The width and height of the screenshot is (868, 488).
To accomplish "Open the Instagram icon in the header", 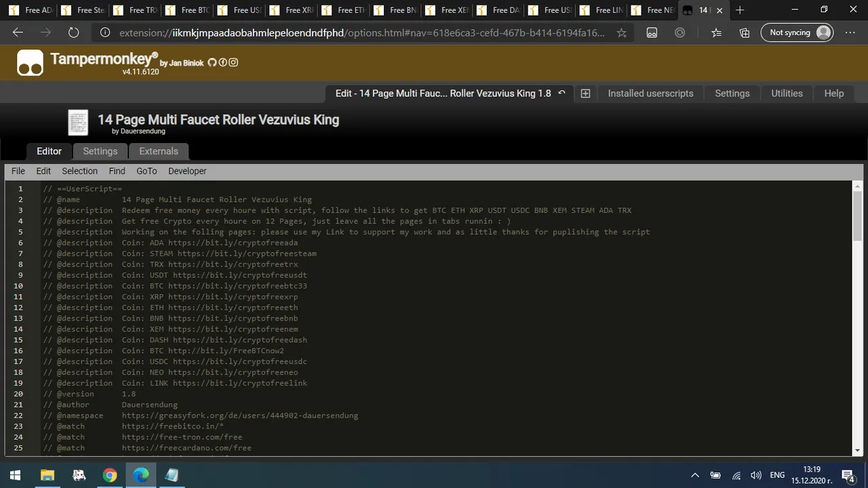I will (233, 62).
